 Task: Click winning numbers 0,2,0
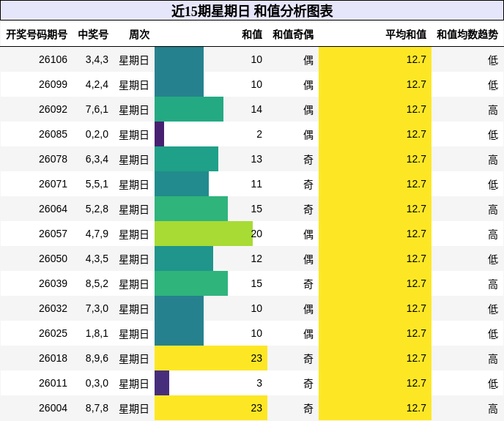tap(97, 134)
